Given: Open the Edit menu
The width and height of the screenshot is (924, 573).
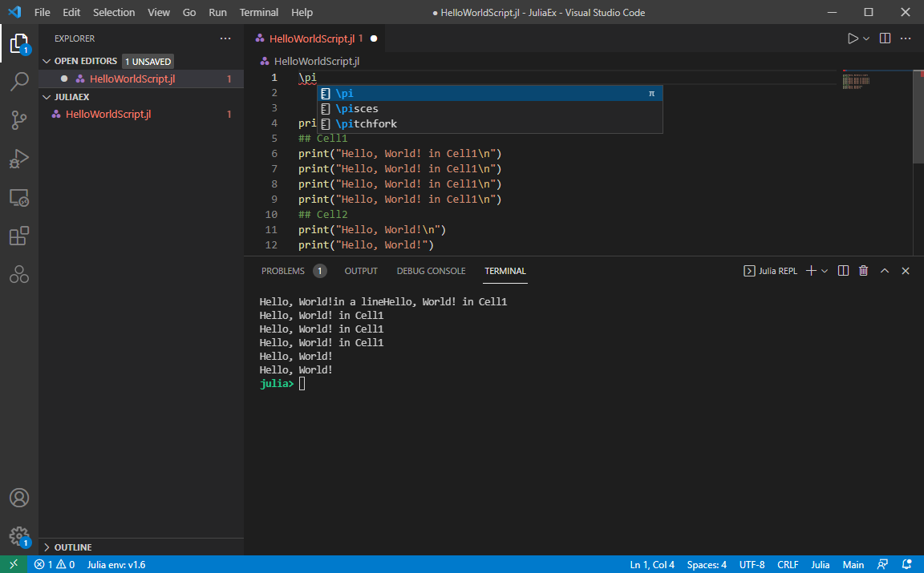Looking at the screenshot, I should click(71, 12).
